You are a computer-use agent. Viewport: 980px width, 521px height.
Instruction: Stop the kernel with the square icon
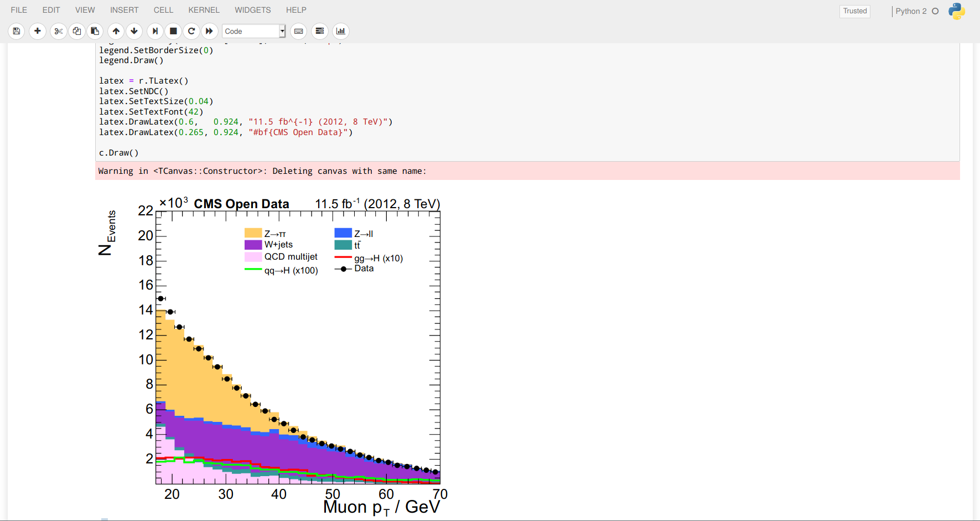173,31
